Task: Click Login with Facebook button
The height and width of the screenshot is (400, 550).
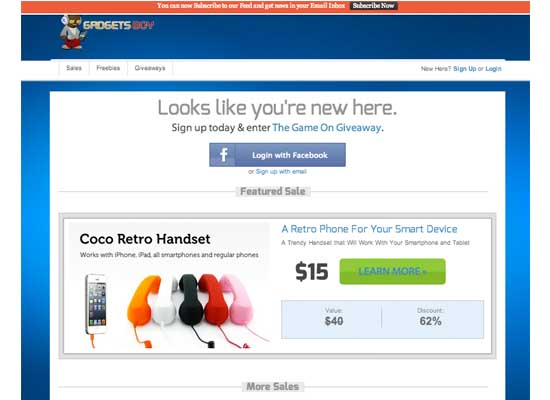Action: (277, 155)
